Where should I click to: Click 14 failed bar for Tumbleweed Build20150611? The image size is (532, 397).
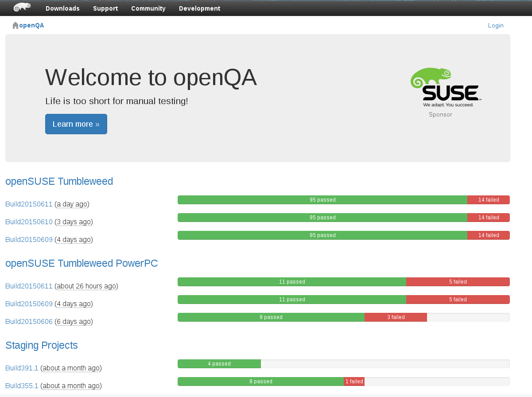[x=489, y=200]
